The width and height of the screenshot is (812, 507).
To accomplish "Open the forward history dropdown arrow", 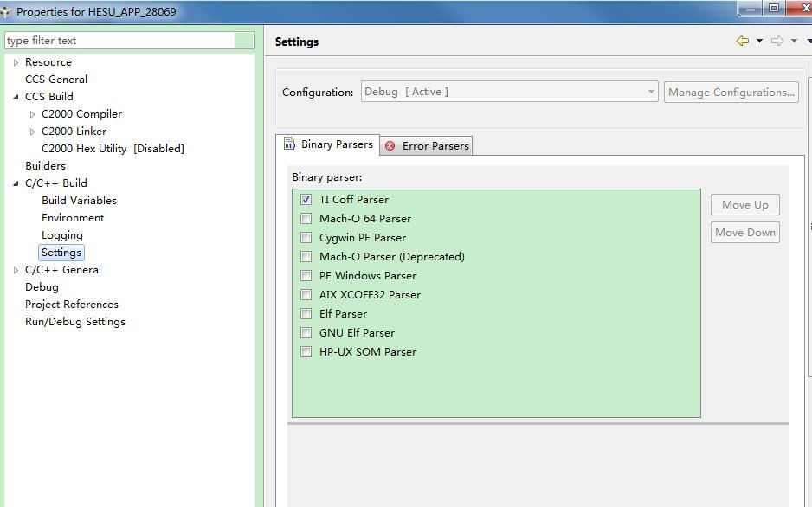I will click(794, 41).
